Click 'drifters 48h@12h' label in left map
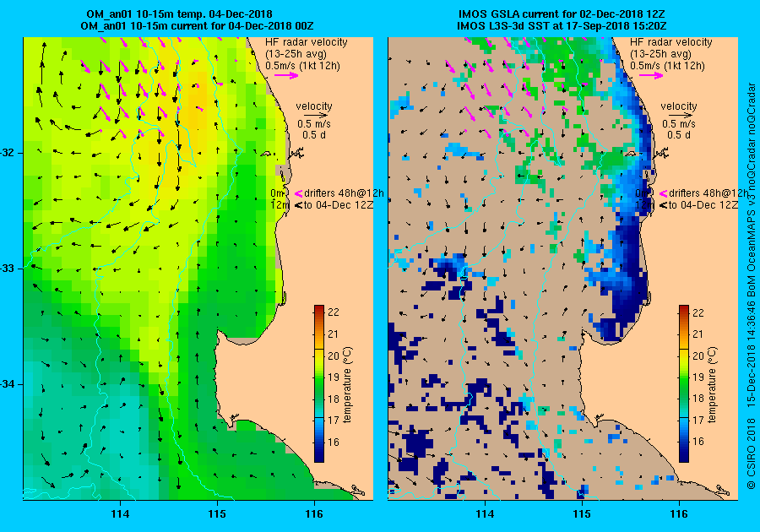 coord(345,193)
